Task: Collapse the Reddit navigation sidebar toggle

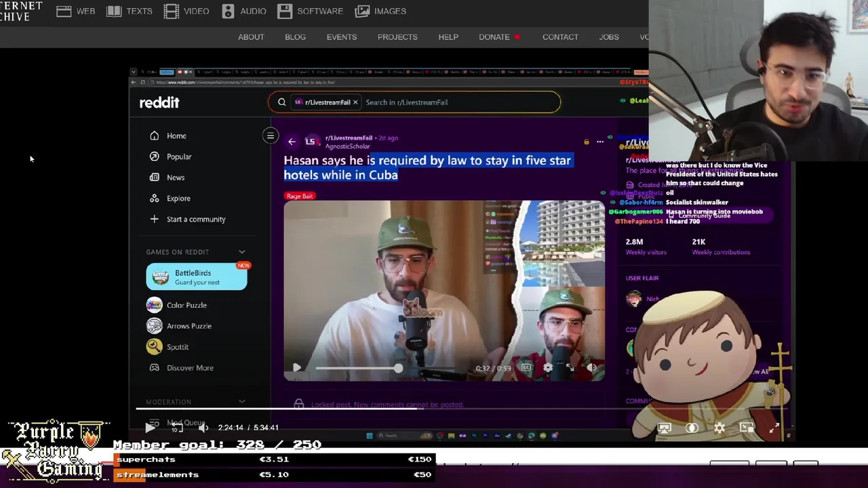Action: (270, 136)
